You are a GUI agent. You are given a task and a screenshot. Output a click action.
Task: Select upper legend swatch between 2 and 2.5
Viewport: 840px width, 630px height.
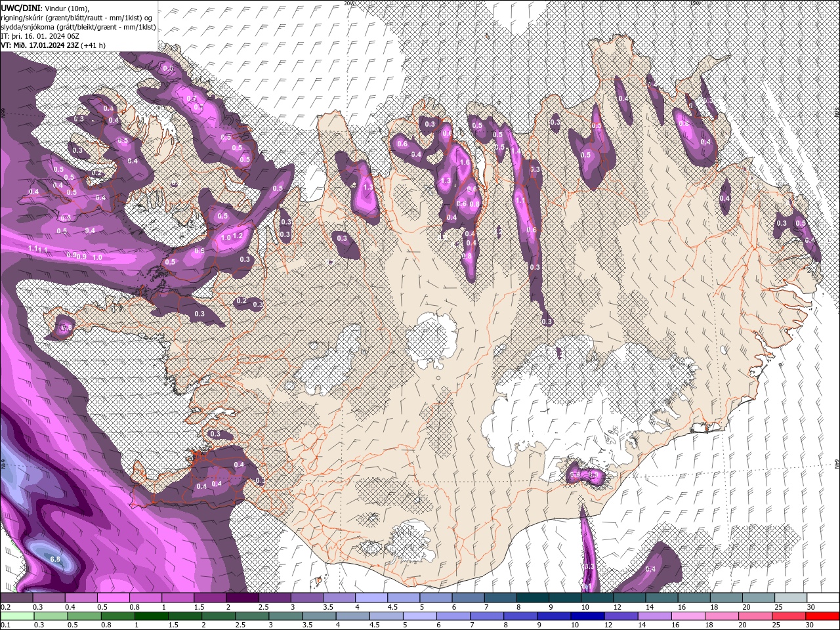pyautogui.click(x=241, y=598)
